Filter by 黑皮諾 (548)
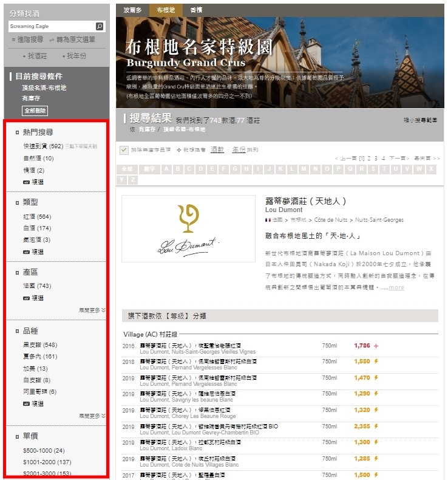 coord(40,345)
